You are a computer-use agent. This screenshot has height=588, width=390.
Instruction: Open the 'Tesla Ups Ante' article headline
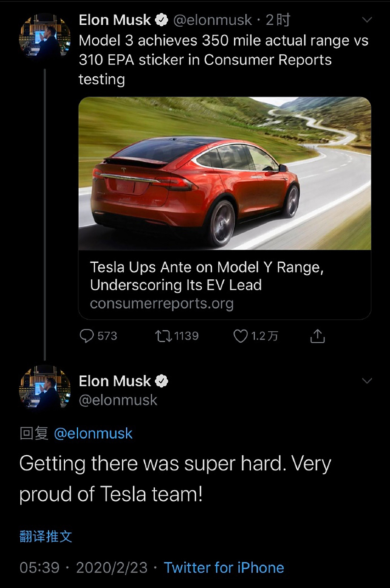tap(207, 276)
